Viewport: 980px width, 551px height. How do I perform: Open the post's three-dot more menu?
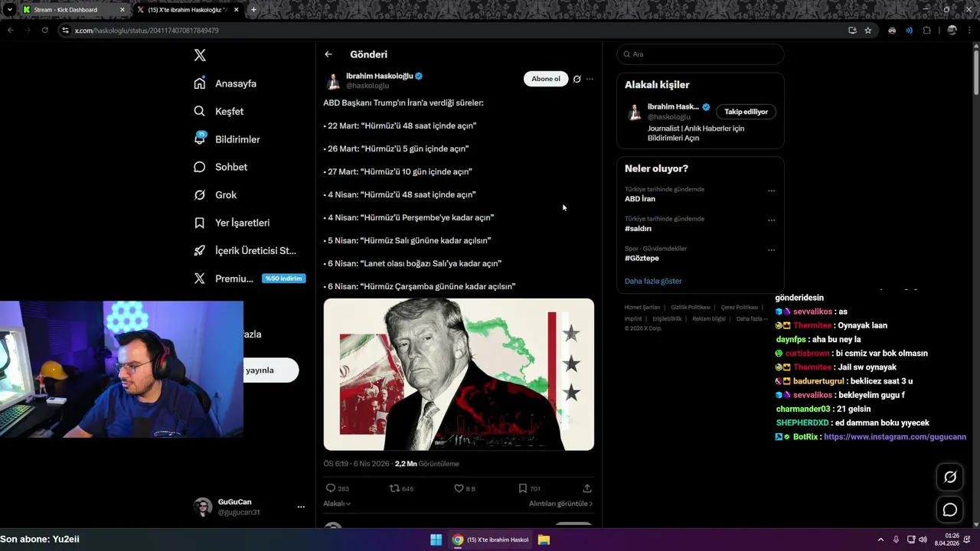590,79
